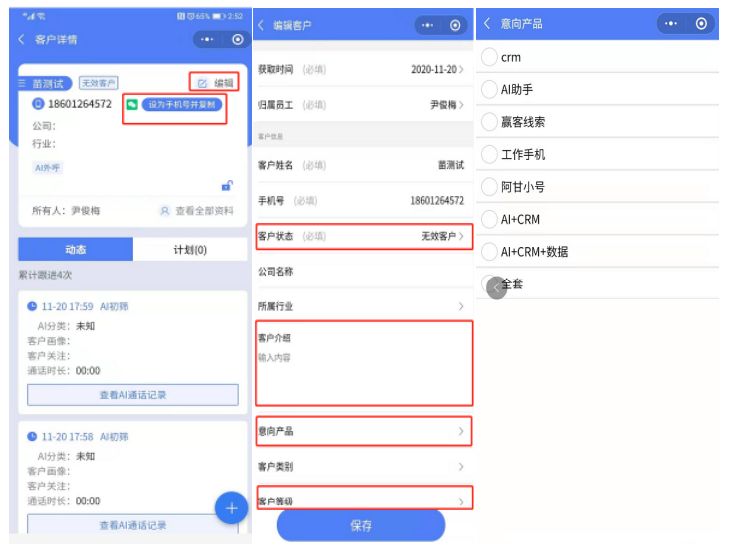
Task: Click the 编辑 edit icon on the customer card
Action: (202, 83)
